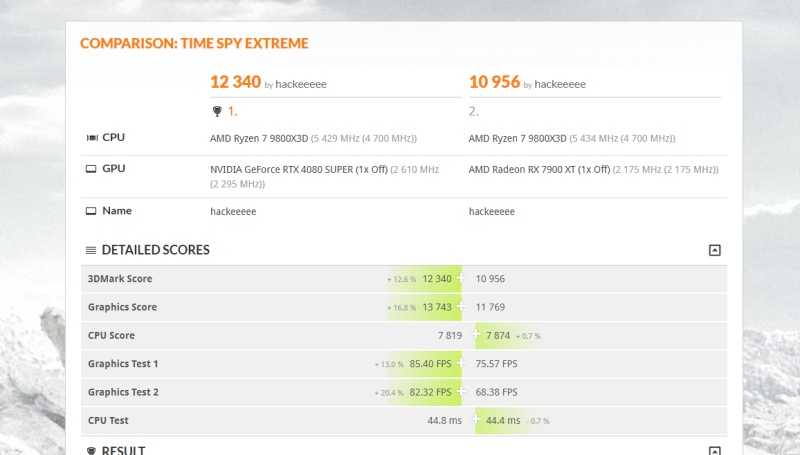Viewport: 800px width, 455px height.
Task: Click the 12 340 value in 3DMark Score row
Action: coord(437,279)
